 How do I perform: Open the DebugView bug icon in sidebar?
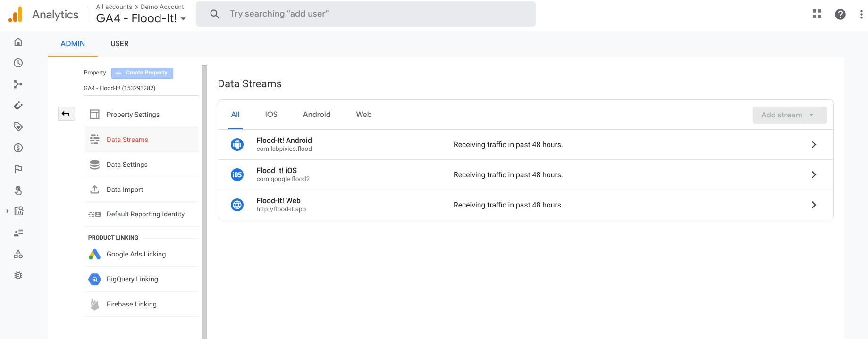(x=18, y=275)
